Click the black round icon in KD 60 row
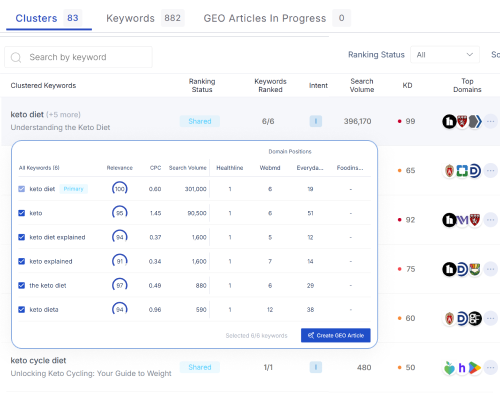The width and height of the screenshot is (500, 397). (475, 318)
